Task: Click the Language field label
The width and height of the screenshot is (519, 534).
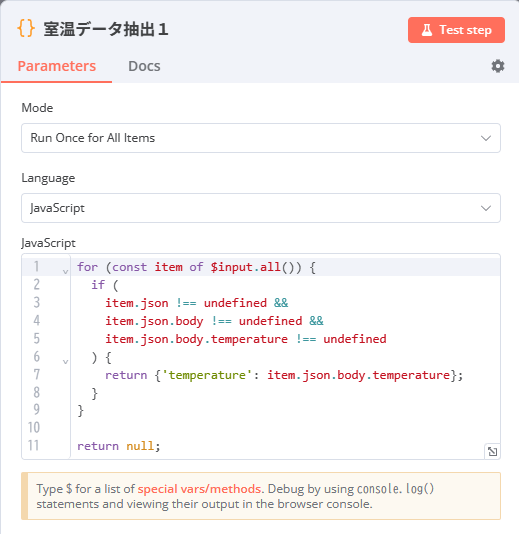Action: 48,178
